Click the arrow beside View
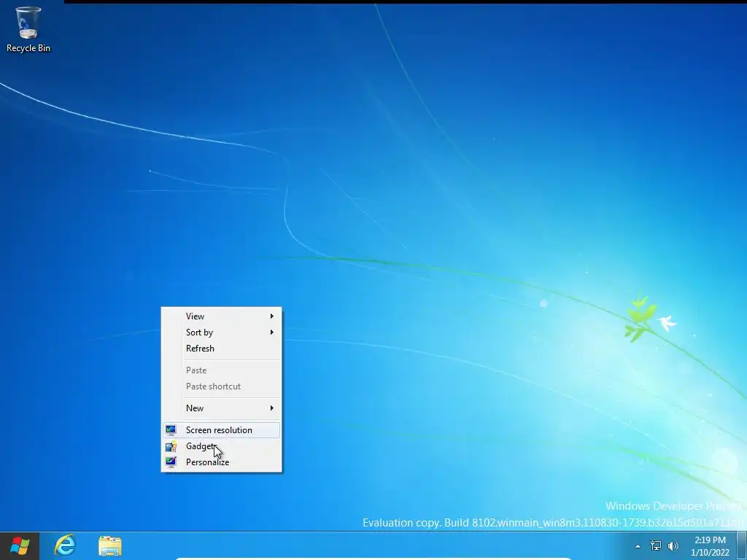This screenshot has height=560, width=747. click(272, 316)
